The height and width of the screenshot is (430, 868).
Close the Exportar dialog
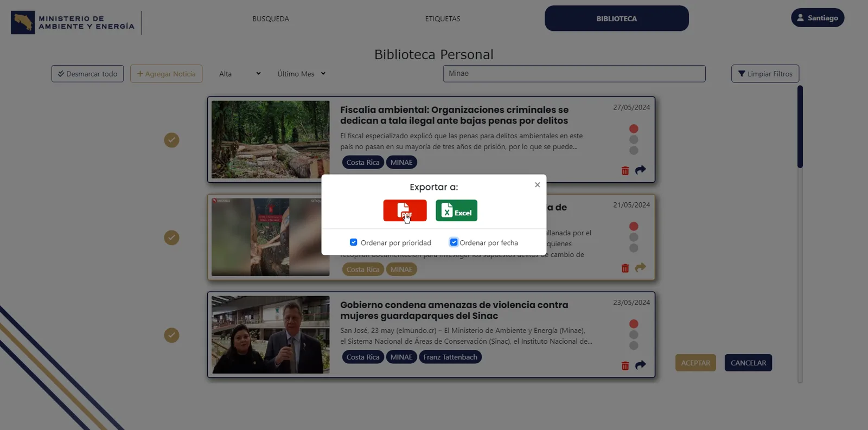(537, 185)
